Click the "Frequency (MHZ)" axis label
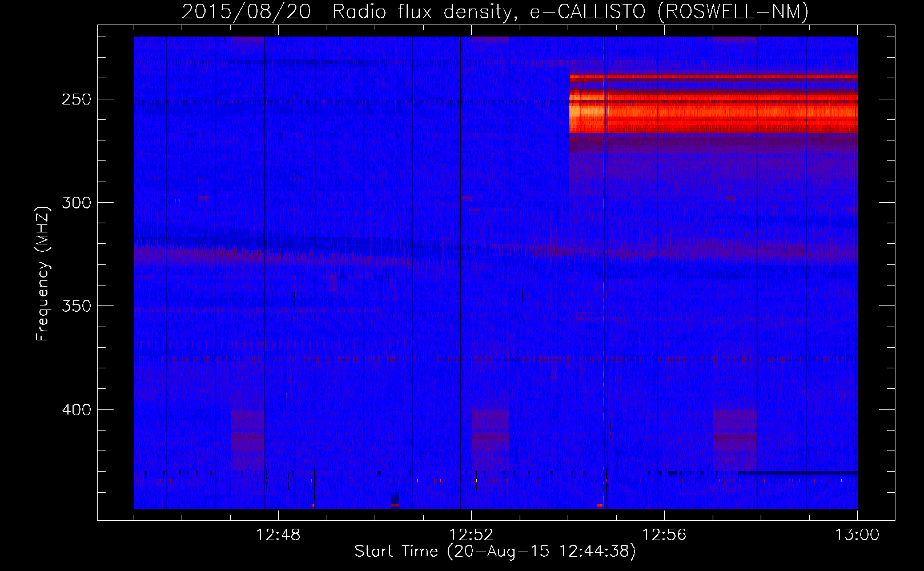924x571 pixels. (42, 274)
